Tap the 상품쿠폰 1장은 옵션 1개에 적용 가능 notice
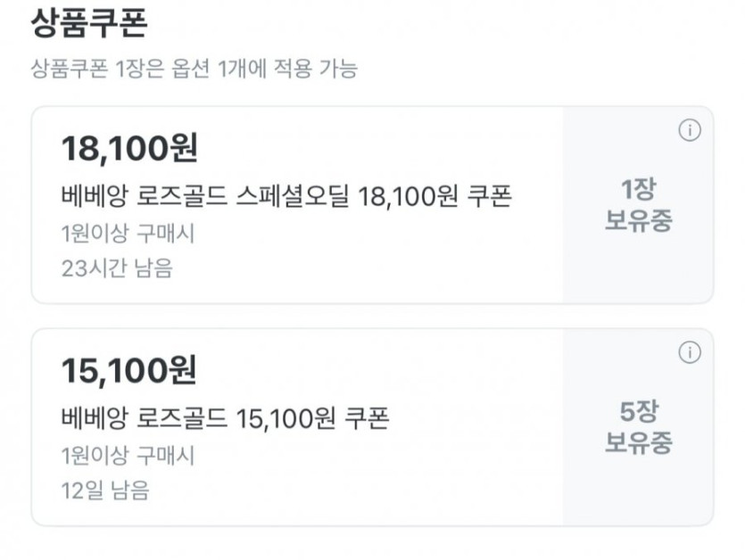 [x=194, y=70]
